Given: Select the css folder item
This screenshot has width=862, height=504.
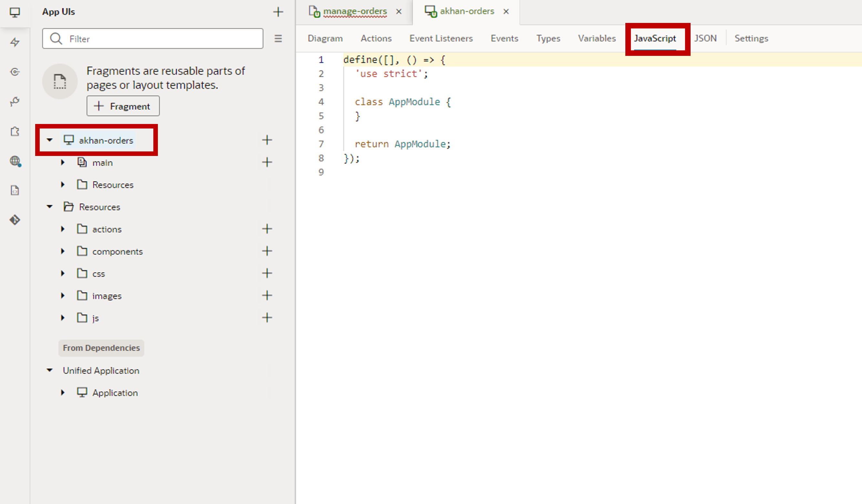Looking at the screenshot, I should point(98,274).
